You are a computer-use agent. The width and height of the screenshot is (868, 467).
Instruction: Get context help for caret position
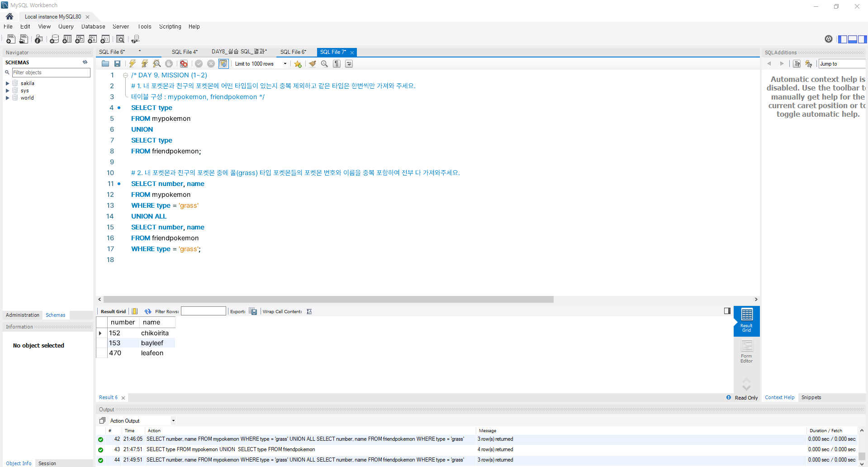(797, 64)
